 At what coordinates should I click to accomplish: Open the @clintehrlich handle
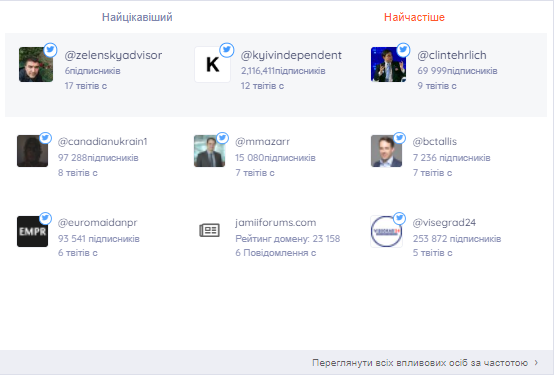tap(452, 55)
